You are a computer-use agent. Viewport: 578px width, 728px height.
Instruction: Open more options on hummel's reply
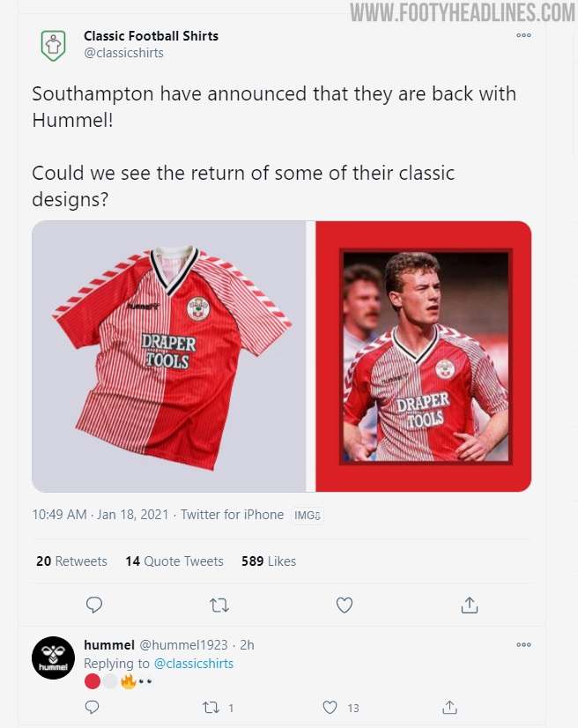523,645
